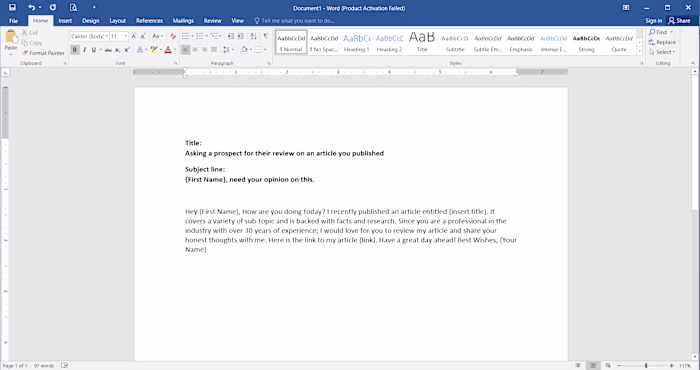The image size is (700, 370).
Task: Open the Change Case Aa dropdown
Action: pyautogui.click(x=157, y=36)
